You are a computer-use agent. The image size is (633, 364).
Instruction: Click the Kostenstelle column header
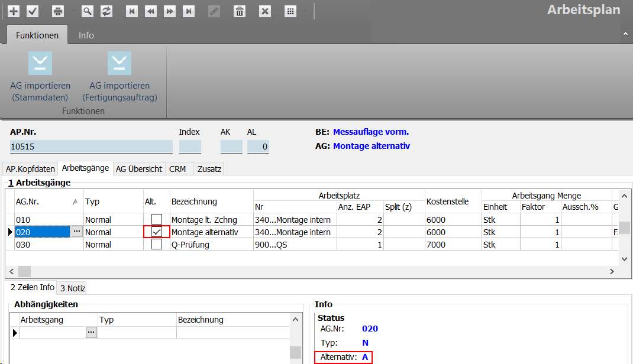point(453,201)
